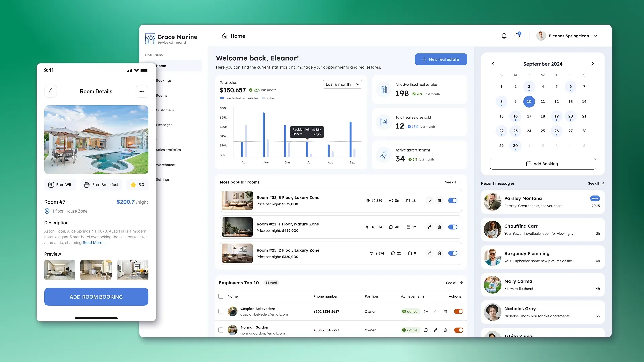Click the July residential bar in the chart
The height and width of the screenshot is (362, 644).
[307, 149]
